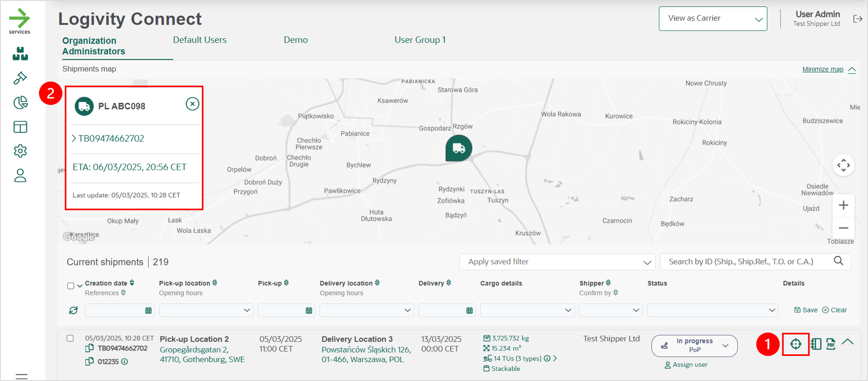
Task: Expand bulk selection chevron beside header checkbox
Action: click(x=80, y=286)
